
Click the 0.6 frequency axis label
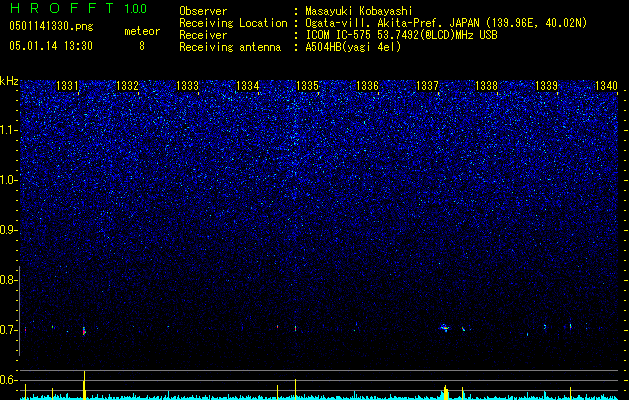(7, 380)
